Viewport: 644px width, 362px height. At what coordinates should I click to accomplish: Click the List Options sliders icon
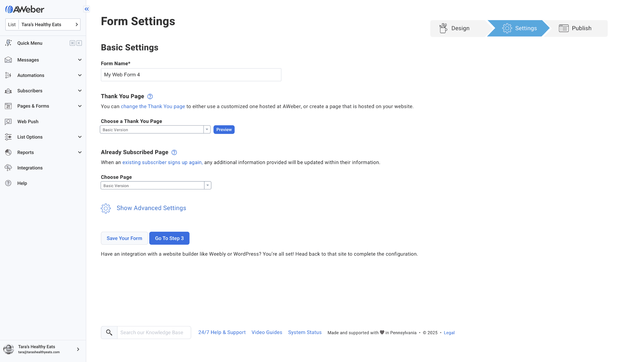click(x=8, y=137)
